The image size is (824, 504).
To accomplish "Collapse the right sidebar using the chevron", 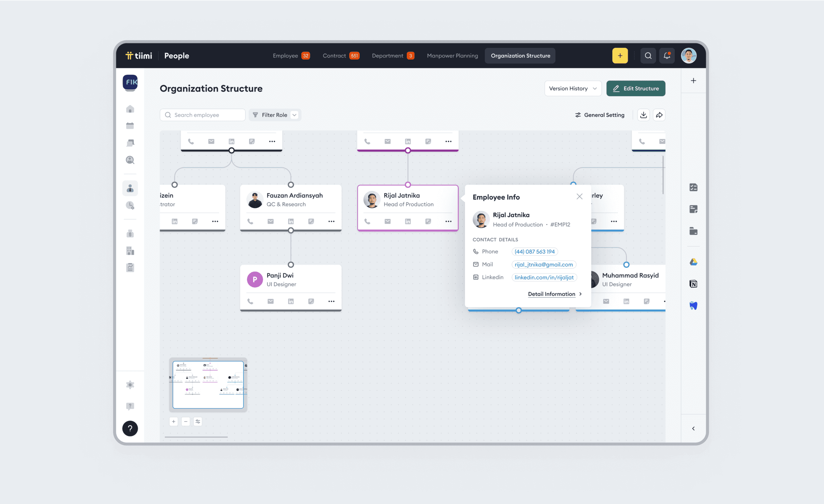I will (x=693, y=428).
